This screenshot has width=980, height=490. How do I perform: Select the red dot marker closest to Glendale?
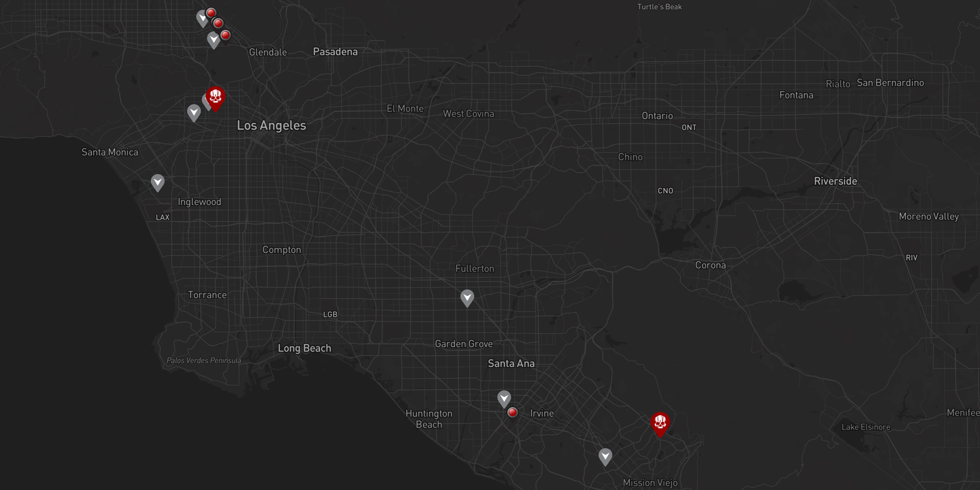tap(225, 35)
